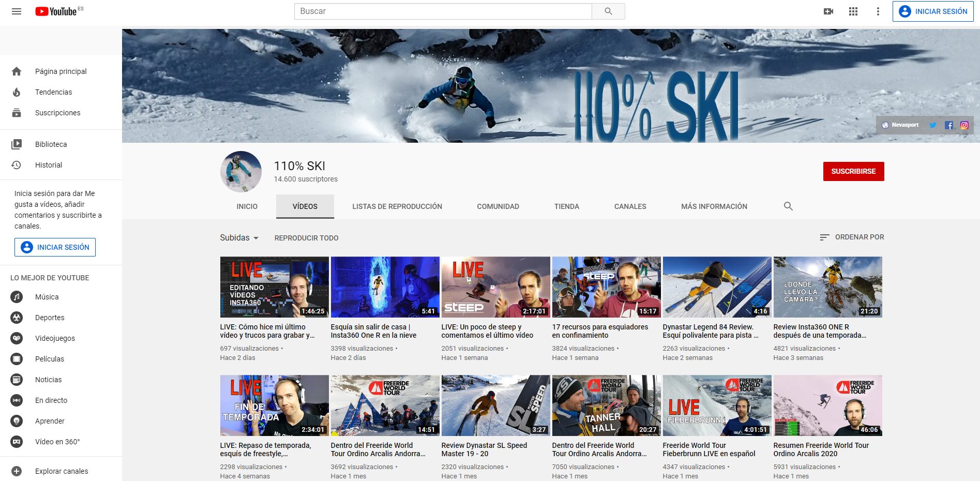980x481 pixels.
Task: Switch to Listas de reproducción tab
Action: pyautogui.click(x=397, y=206)
